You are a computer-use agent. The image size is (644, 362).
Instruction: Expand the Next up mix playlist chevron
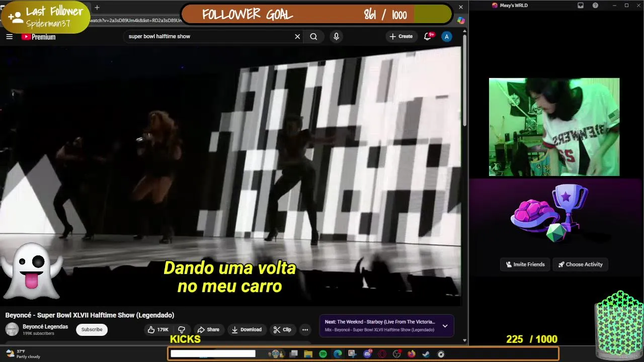445,326
